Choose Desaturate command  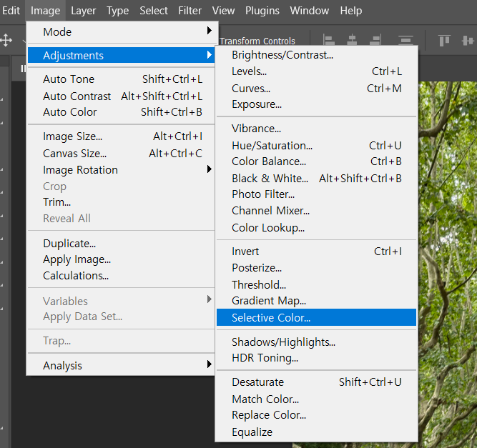[316, 382]
